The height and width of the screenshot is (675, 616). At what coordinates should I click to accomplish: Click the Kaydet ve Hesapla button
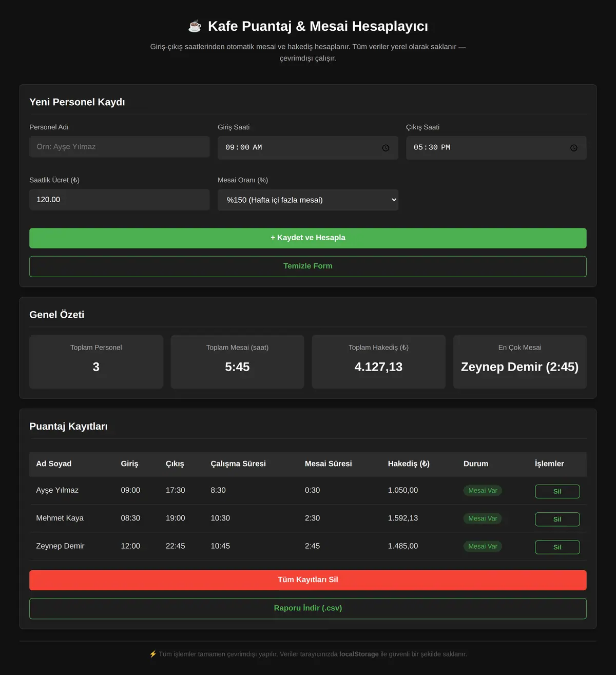pos(308,238)
